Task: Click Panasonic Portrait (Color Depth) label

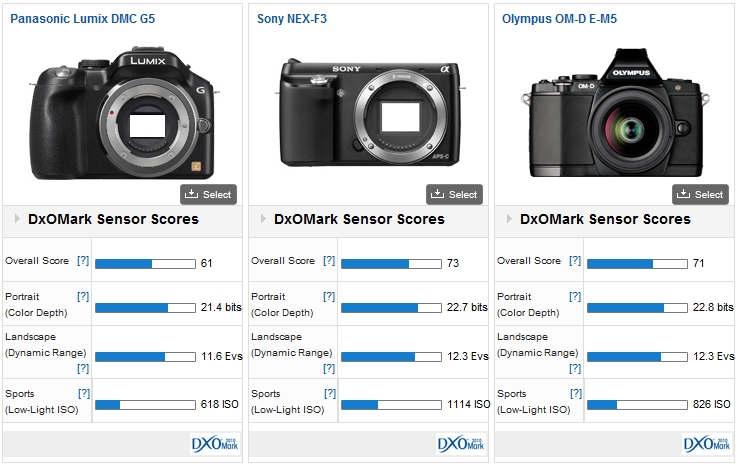Action: [x=36, y=304]
